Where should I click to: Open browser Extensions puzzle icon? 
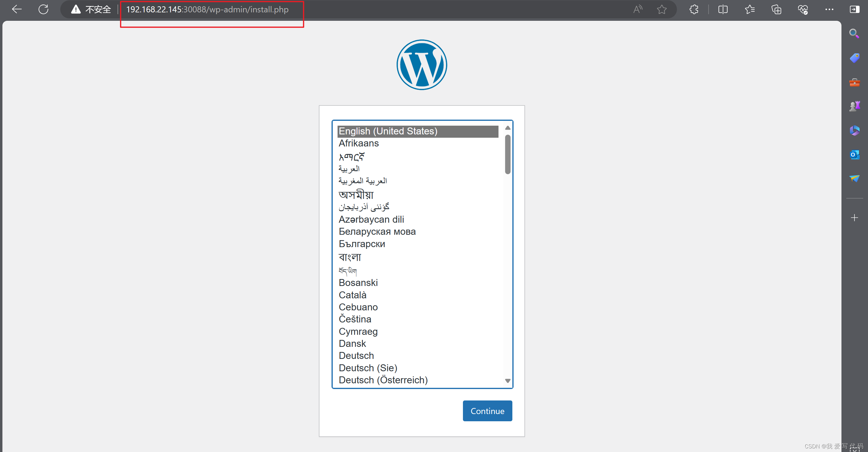coord(694,9)
